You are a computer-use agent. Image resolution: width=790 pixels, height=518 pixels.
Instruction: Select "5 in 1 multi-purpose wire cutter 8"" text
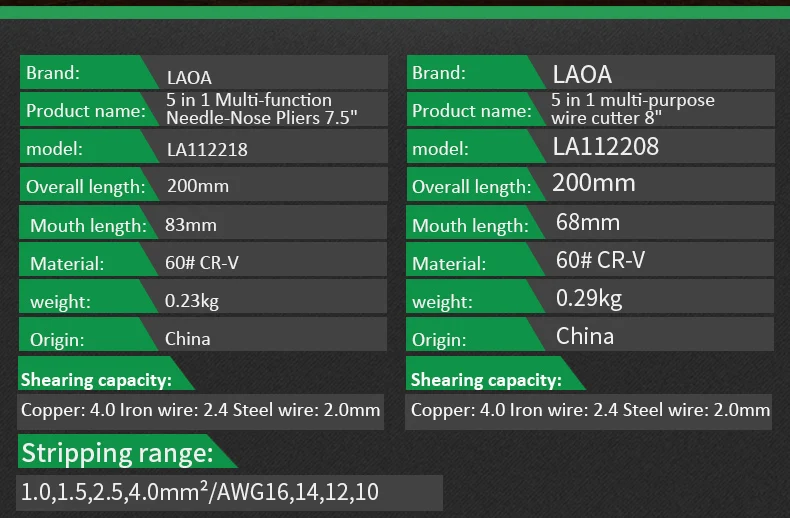pyautogui.click(x=633, y=109)
